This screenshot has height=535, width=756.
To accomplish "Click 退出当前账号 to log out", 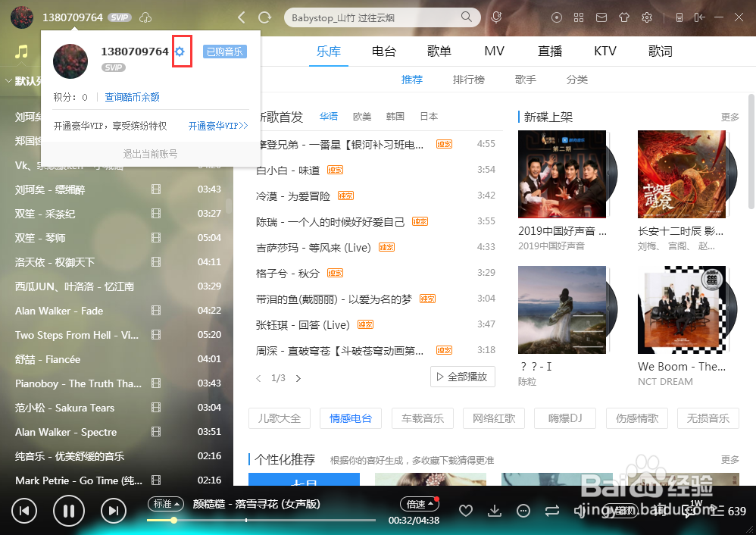I will click(150, 154).
